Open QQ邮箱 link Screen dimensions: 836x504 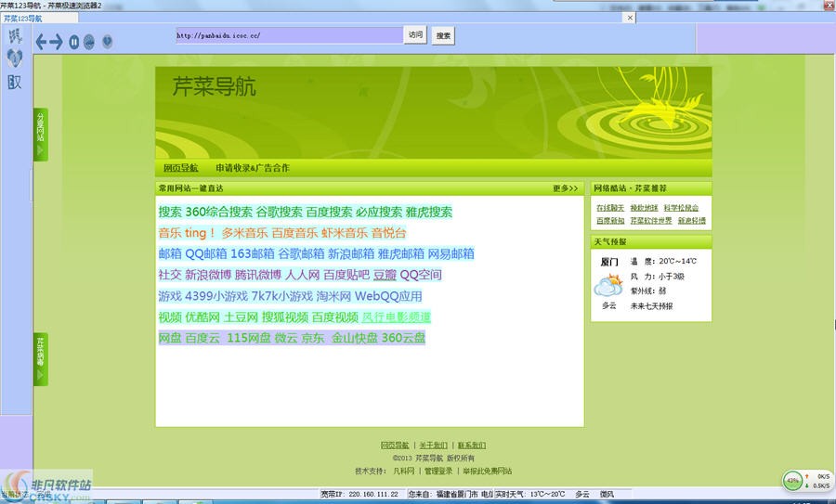point(206,253)
